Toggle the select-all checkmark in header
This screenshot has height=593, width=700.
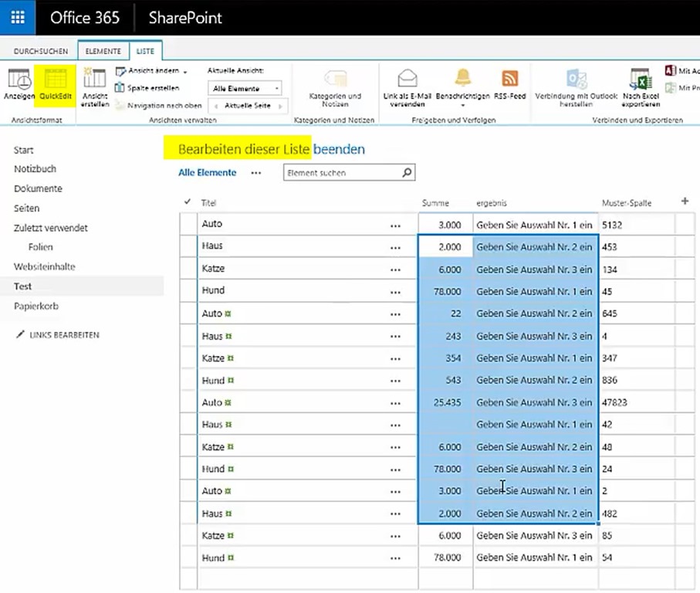188,202
